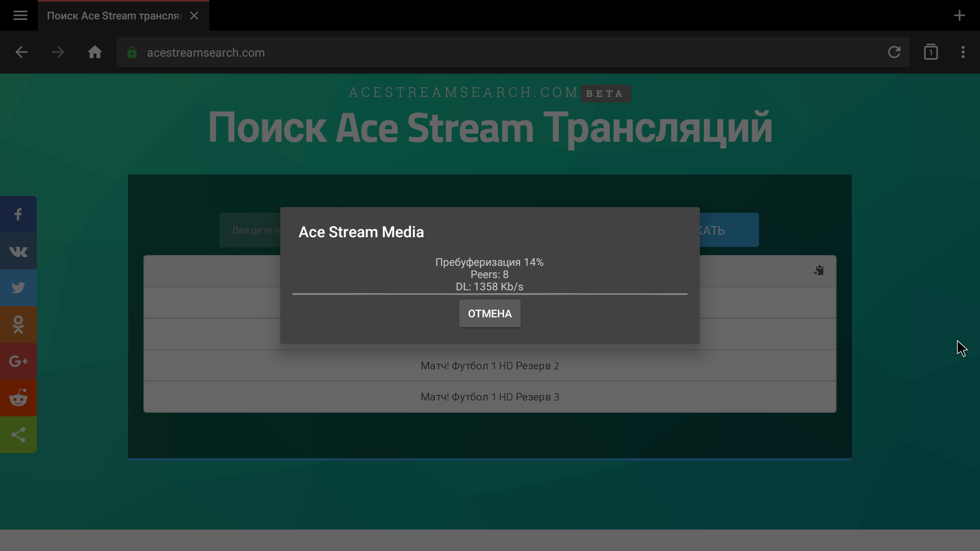Share page on Odnoklassniki
This screenshot has width=980, height=551.
pyautogui.click(x=18, y=324)
